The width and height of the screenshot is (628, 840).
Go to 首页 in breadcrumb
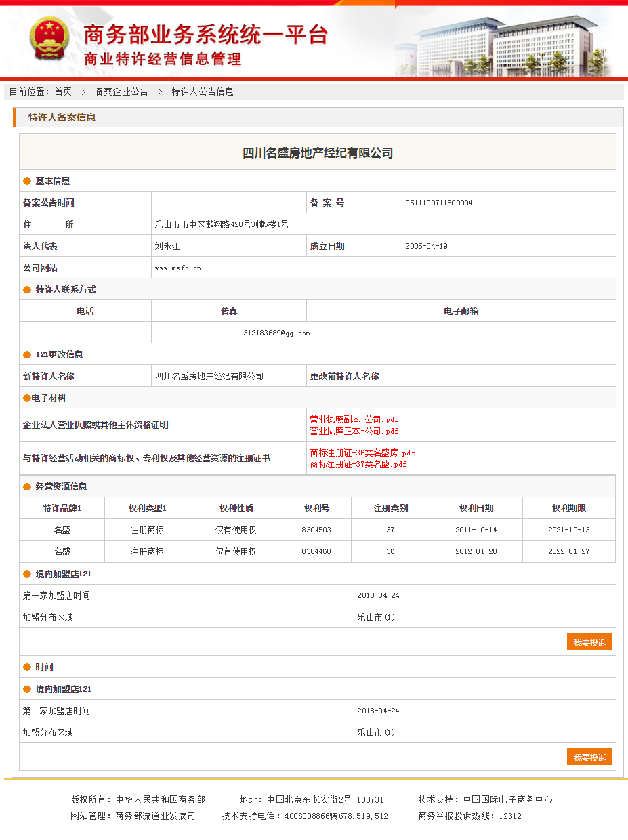(x=63, y=91)
